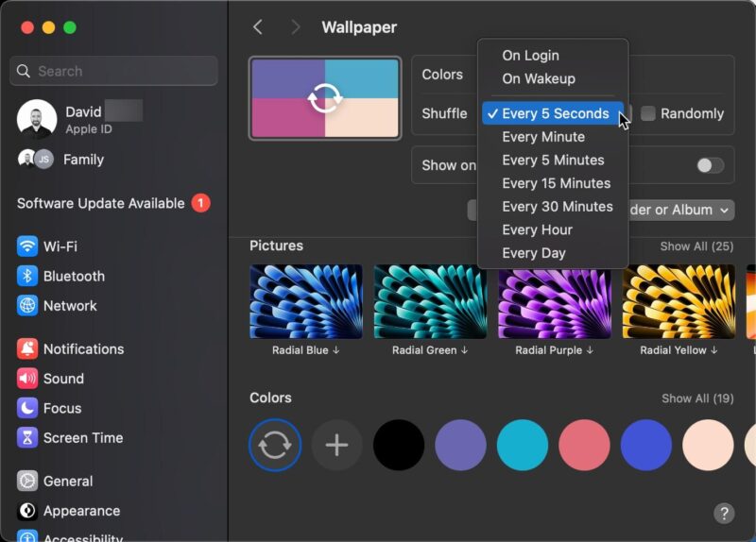Select the black color swatch
Image resolution: width=756 pixels, height=542 pixels.
399,445
